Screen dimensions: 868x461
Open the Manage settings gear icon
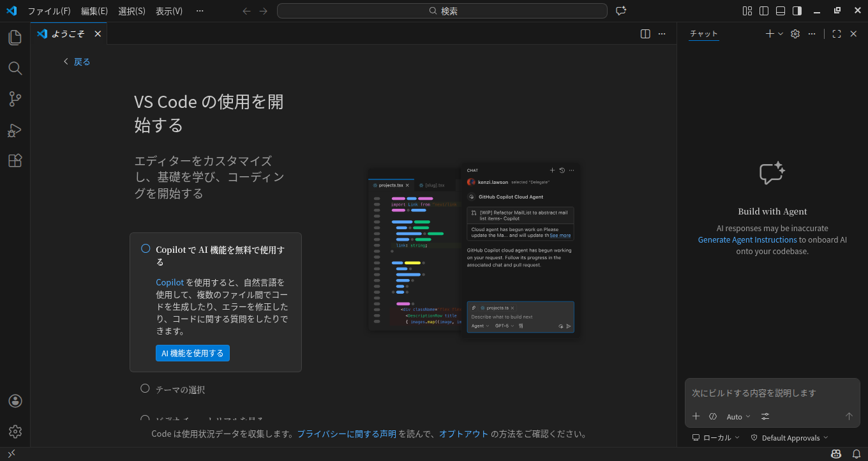pyautogui.click(x=15, y=432)
